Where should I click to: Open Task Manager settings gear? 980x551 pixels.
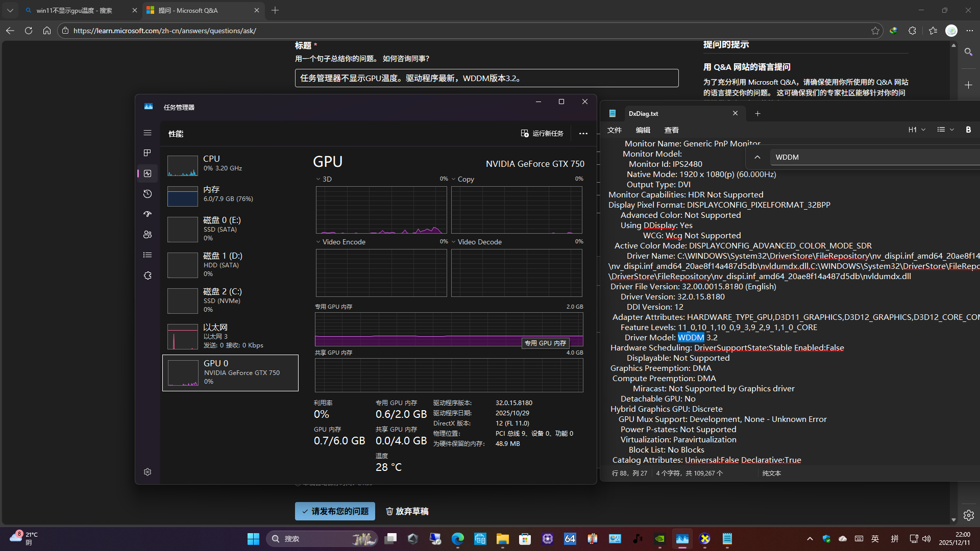coord(148,472)
